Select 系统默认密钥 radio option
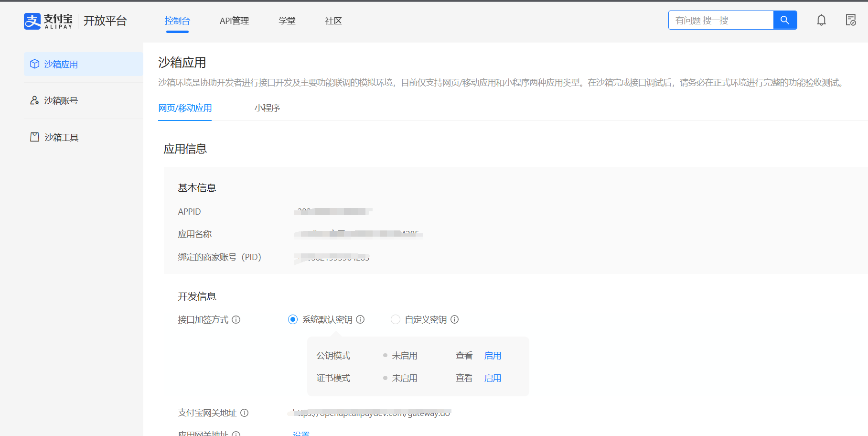This screenshot has height=436, width=868. click(x=293, y=319)
